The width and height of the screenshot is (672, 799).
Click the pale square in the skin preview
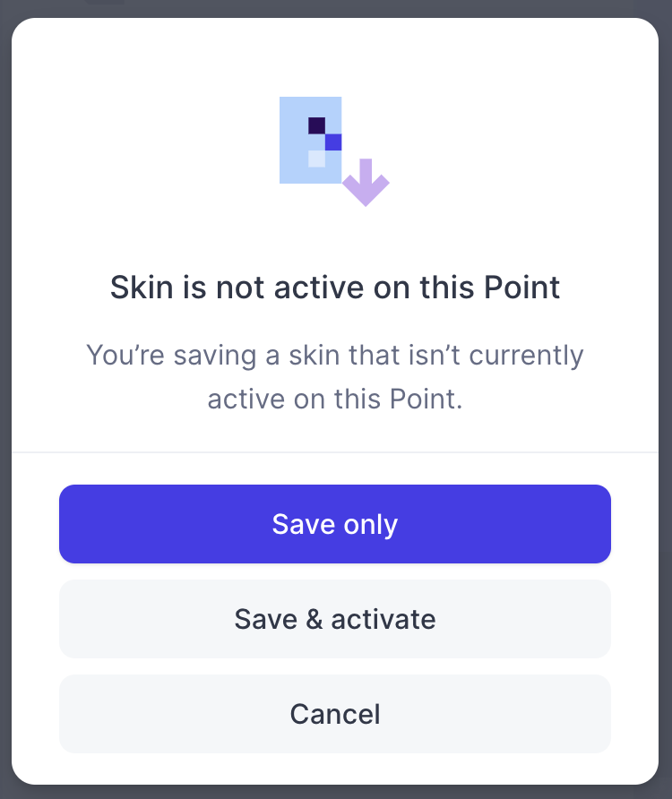pyautogui.click(x=316, y=159)
